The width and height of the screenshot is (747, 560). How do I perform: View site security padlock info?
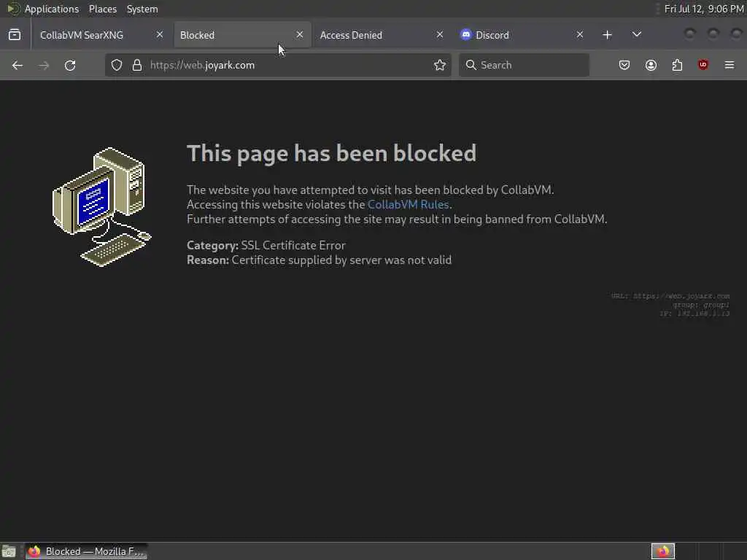[x=137, y=65]
